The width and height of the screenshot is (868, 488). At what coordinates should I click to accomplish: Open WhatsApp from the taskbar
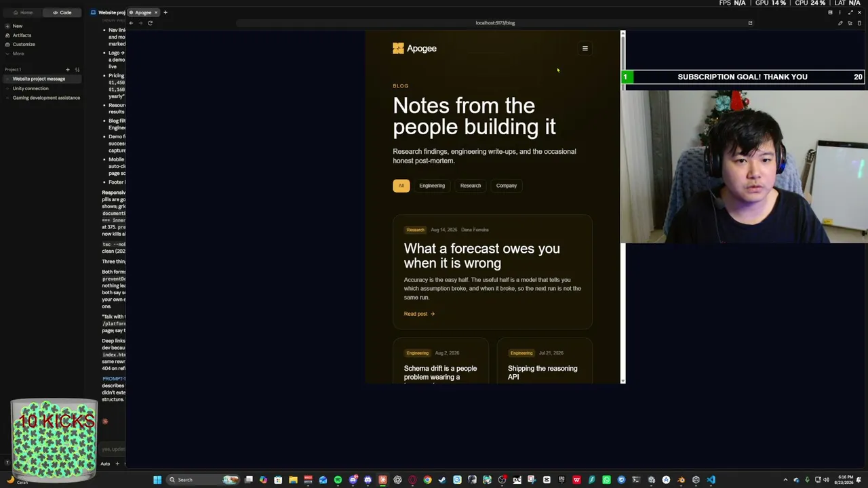click(606, 480)
